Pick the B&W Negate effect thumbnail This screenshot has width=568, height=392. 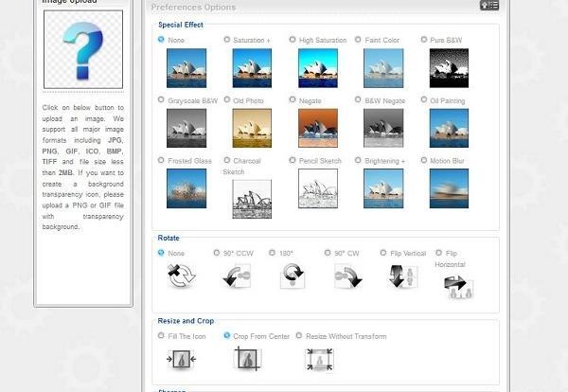(383, 128)
